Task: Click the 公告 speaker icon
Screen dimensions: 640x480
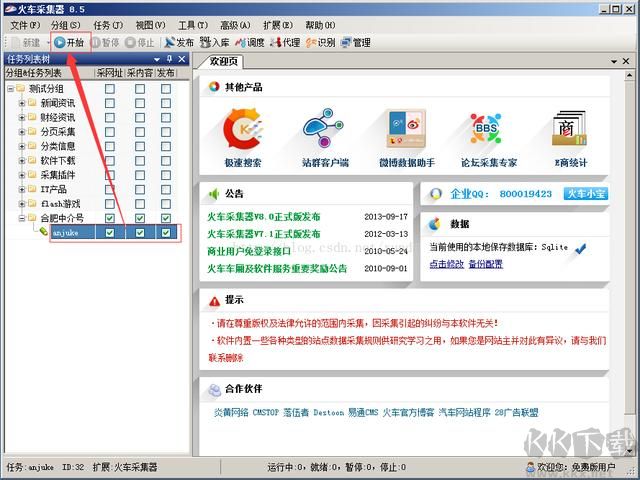Action: tap(214, 194)
